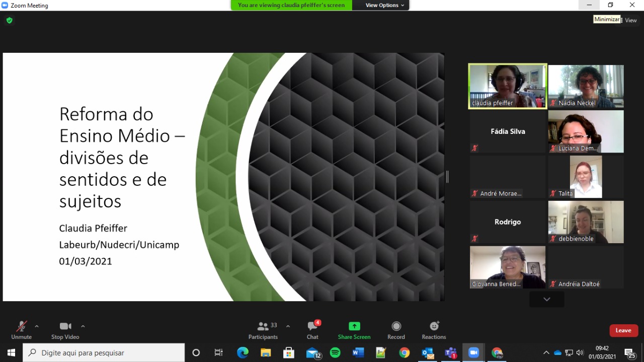Image resolution: width=644 pixels, height=362 pixels.
Task: Expand audio options arrow next to Unmute
Action: coord(37,326)
